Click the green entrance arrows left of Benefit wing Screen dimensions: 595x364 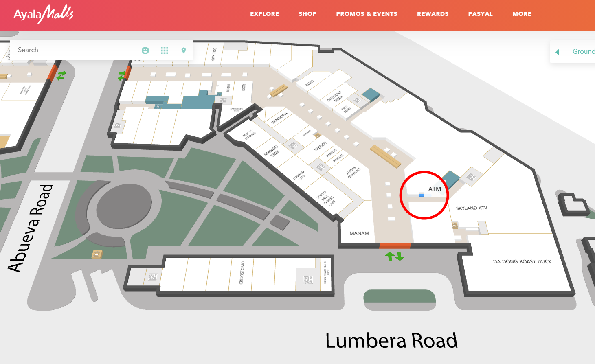(122, 75)
